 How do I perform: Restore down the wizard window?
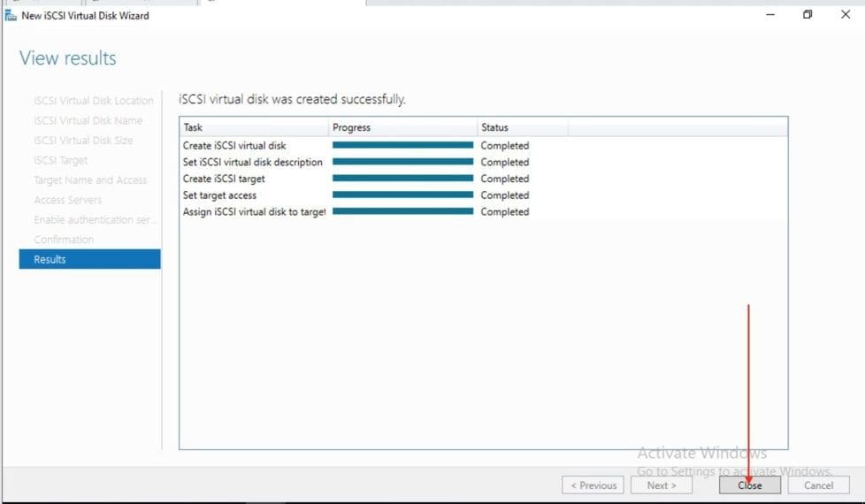pyautogui.click(x=808, y=15)
